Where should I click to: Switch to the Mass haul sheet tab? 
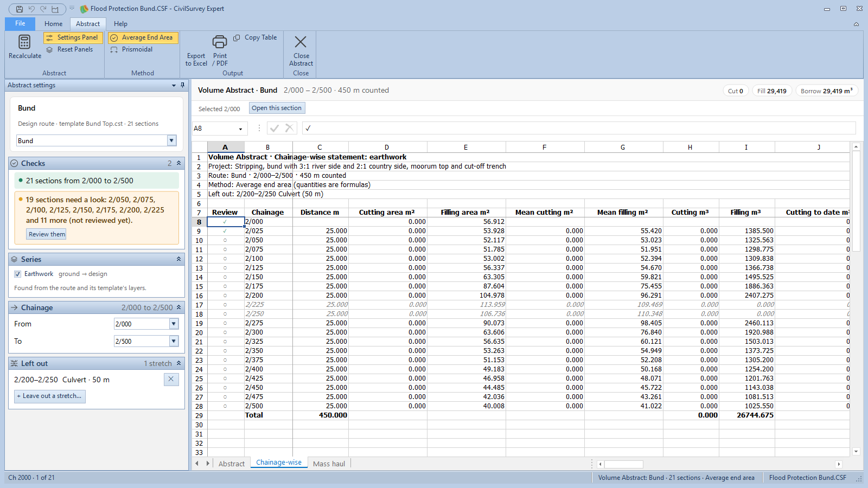click(x=329, y=464)
